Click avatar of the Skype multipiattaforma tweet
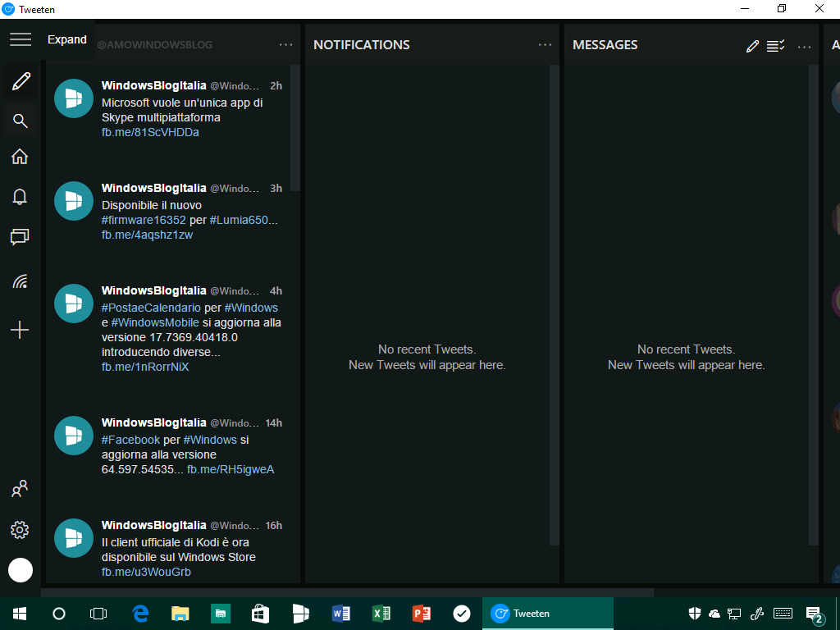Image resolution: width=840 pixels, height=630 pixels. [74, 98]
